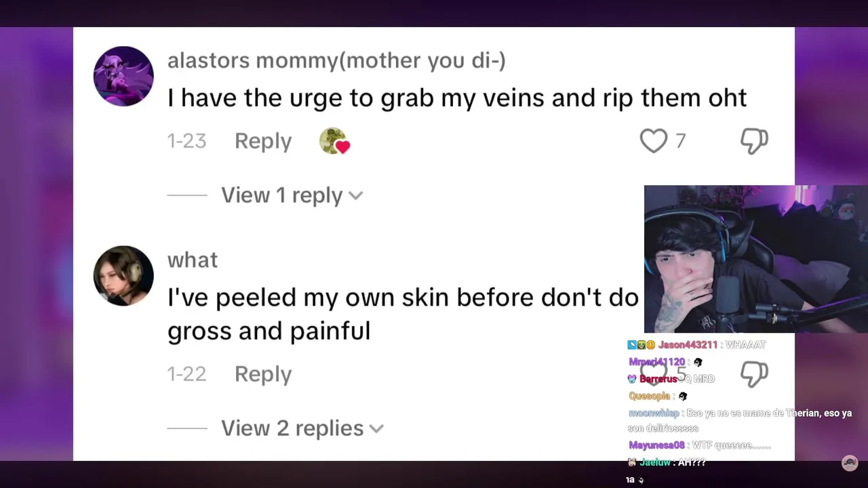Click the chevron beside 'View 1 reply'
The height and width of the screenshot is (488, 868).
[x=356, y=196]
